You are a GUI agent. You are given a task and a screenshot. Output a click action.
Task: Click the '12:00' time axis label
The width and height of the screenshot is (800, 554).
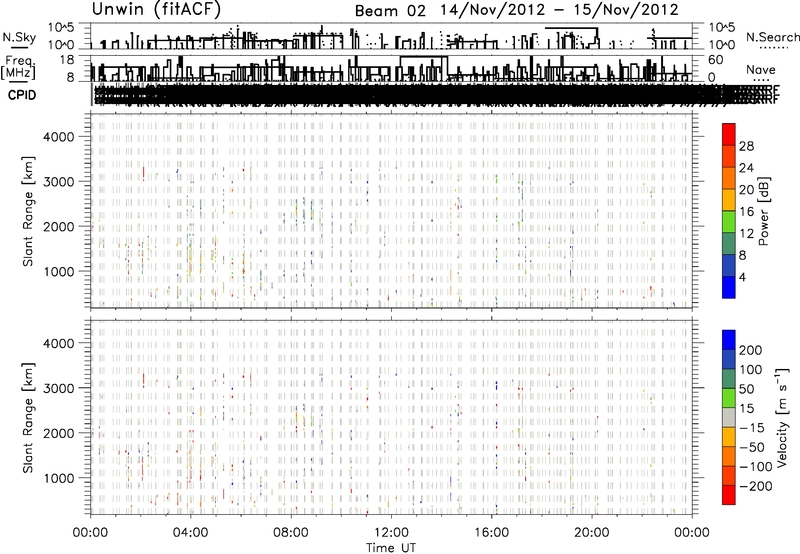tap(391, 533)
